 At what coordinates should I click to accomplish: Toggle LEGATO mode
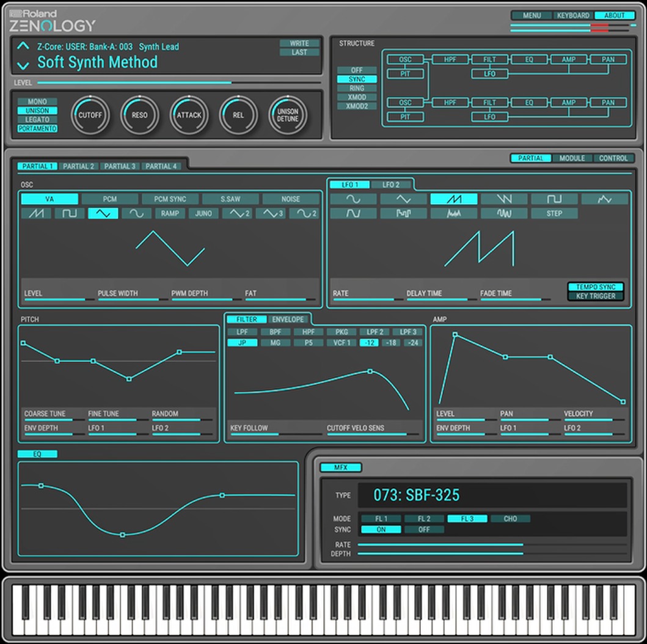pos(37,120)
